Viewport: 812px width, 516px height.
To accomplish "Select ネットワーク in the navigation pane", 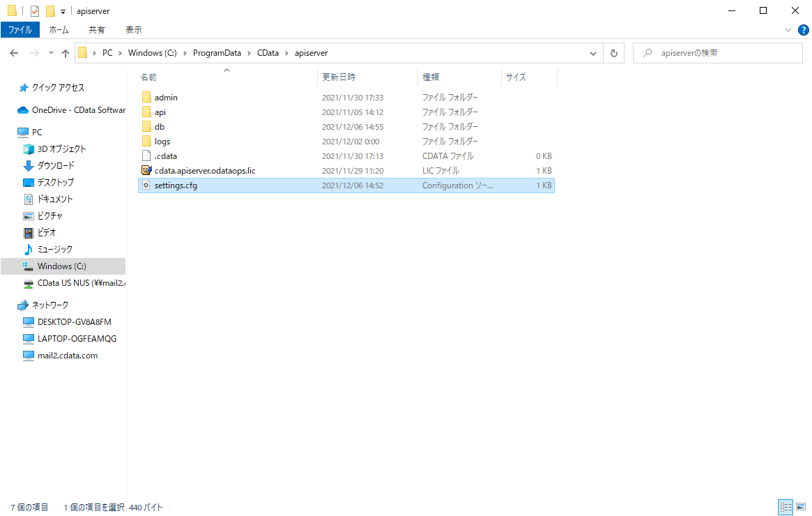I will tap(50, 305).
